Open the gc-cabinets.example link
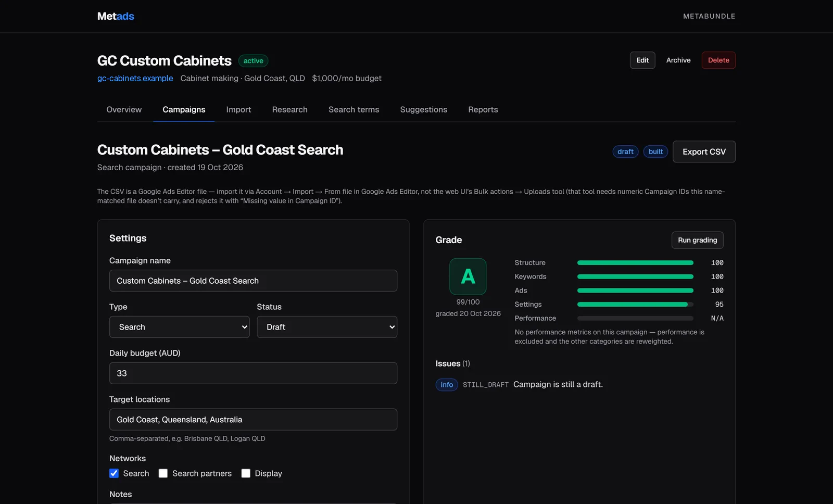 coord(135,78)
